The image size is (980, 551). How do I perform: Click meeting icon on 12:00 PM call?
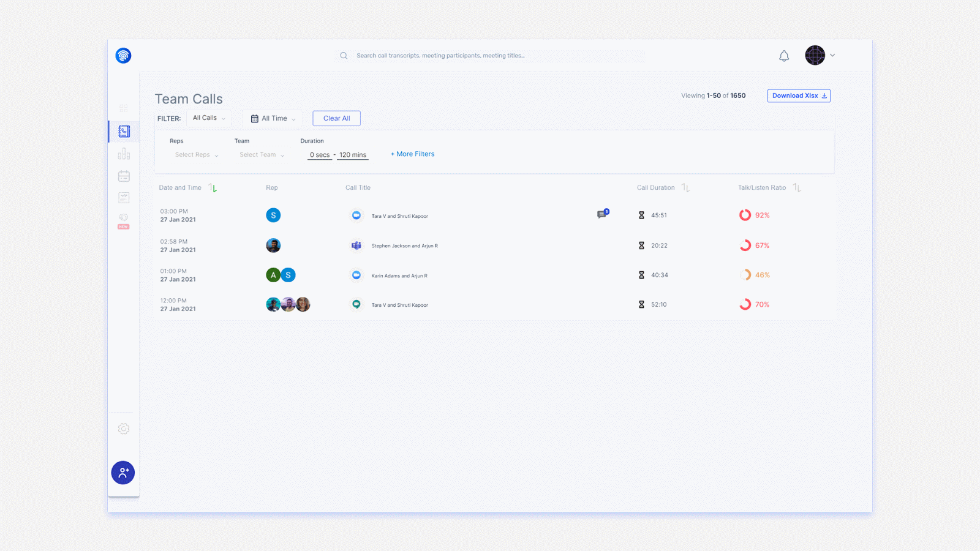pyautogui.click(x=356, y=304)
